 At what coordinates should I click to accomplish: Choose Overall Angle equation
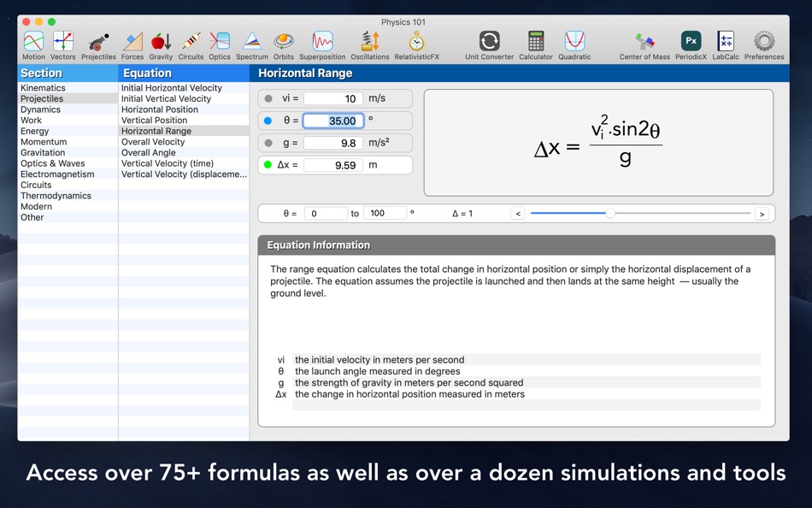pos(184,152)
